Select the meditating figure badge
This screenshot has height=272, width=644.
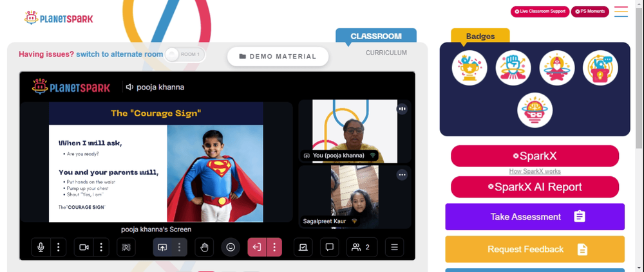(x=557, y=68)
